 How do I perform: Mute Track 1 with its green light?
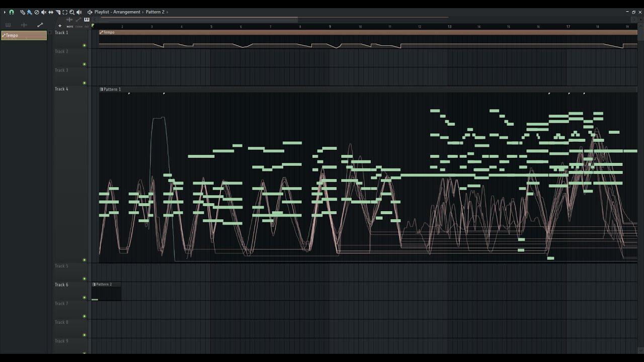(x=84, y=45)
